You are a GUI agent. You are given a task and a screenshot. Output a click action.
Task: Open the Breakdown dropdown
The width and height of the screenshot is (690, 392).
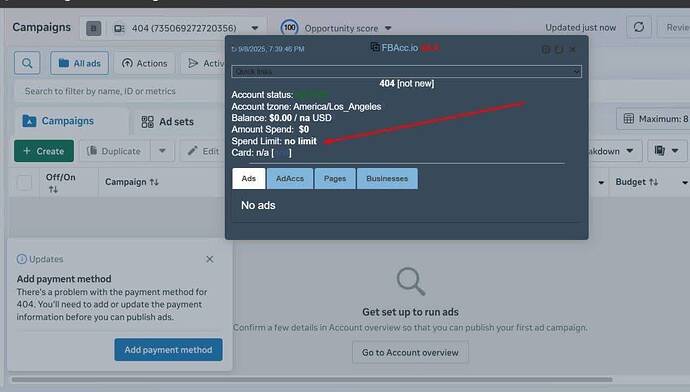pos(614,151)
